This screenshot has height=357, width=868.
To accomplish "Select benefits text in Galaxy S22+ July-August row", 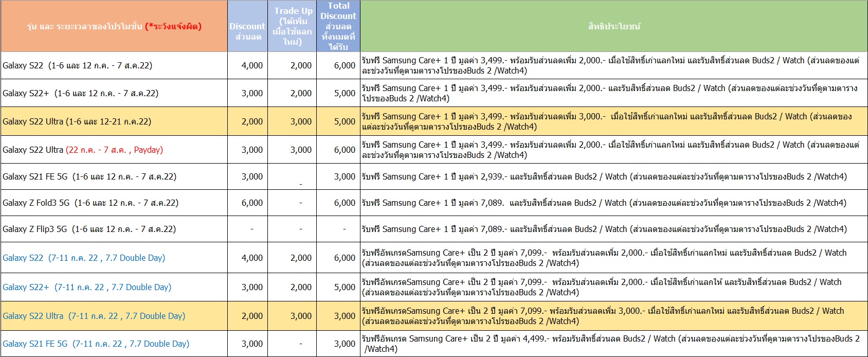I will 609,93.
